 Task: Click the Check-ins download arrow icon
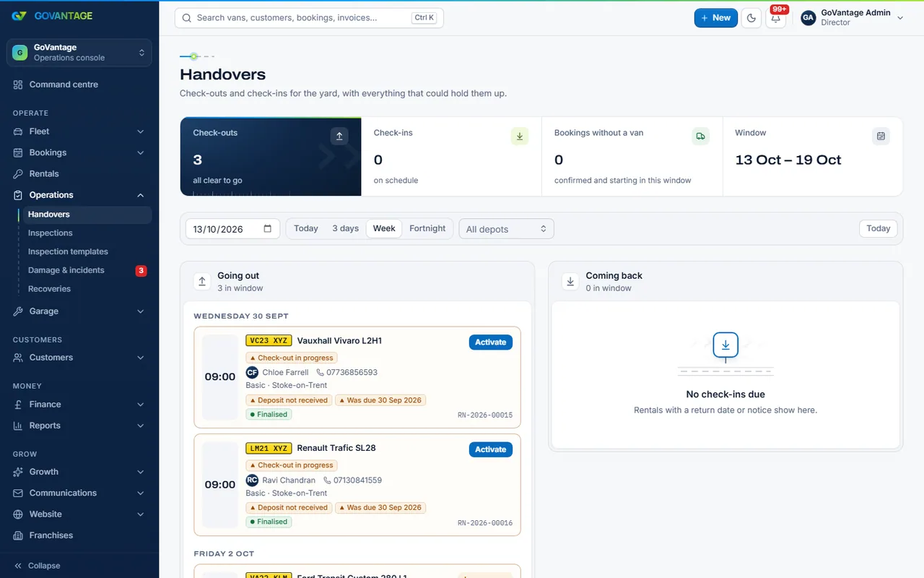click(520, 136)
